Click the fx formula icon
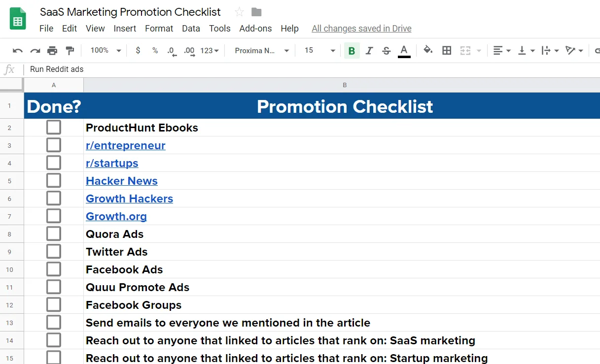The width and height of the screenshot is (600, 364). 9,69
